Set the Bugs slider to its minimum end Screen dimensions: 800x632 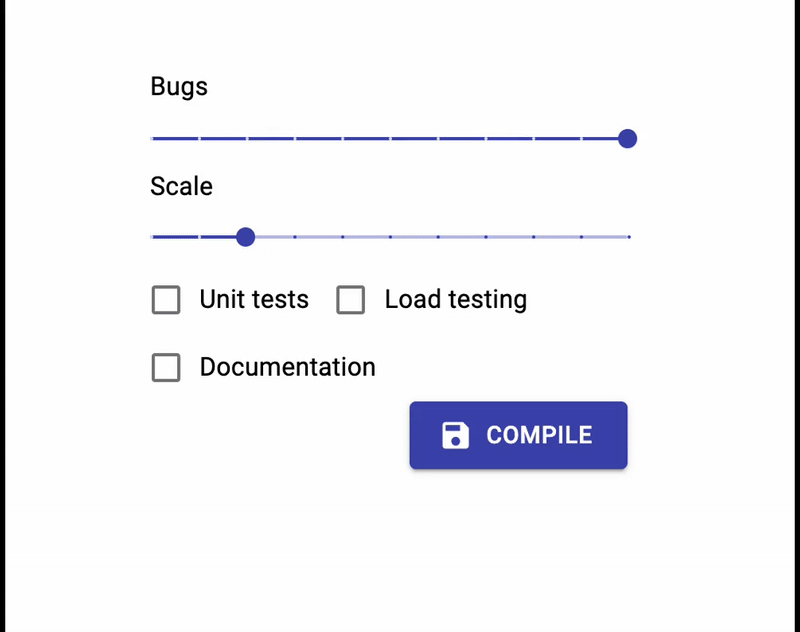152,139
